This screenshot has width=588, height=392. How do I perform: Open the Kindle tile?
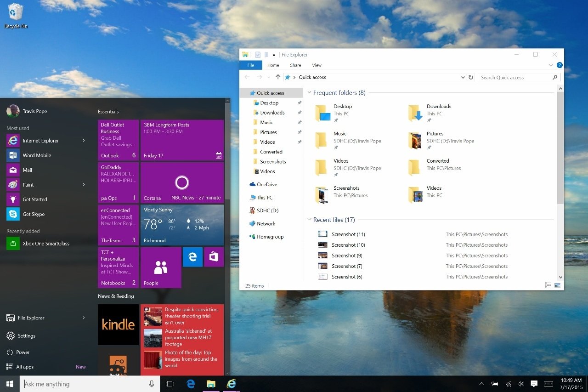118,324
